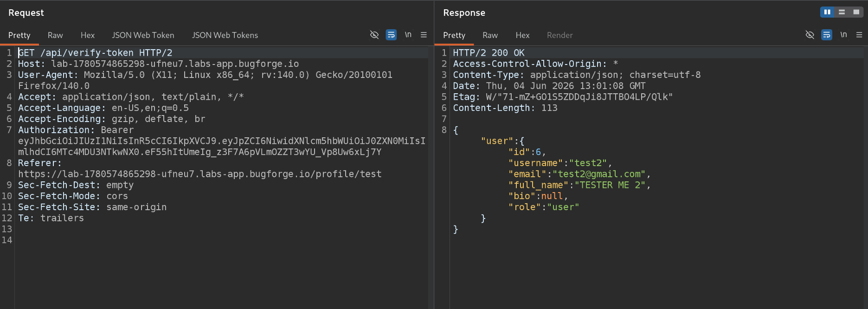Open the JSON Web Token tab
The width and height of the screenshot is (868, 309).
(x=143, y=35)
